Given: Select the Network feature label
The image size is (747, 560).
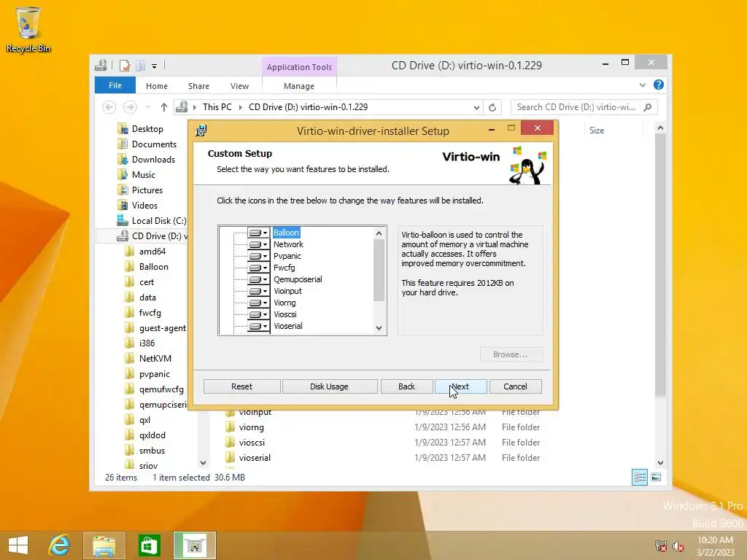Looking at the screenshot, I should (x=288, y=244).
